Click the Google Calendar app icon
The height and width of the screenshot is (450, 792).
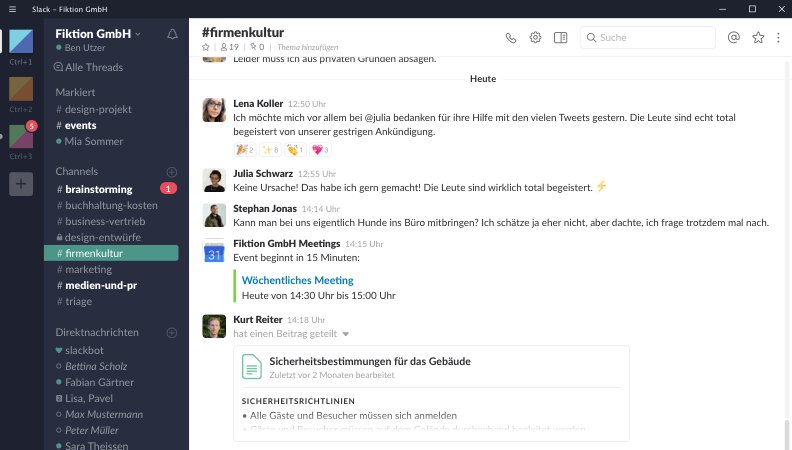coord(214,251)
